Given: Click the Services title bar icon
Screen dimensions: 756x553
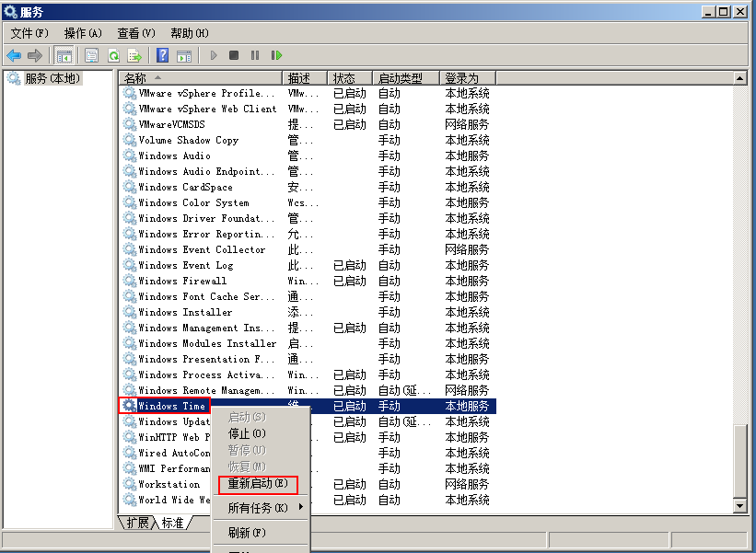Looking at the screenshot, I should [11, 11].
